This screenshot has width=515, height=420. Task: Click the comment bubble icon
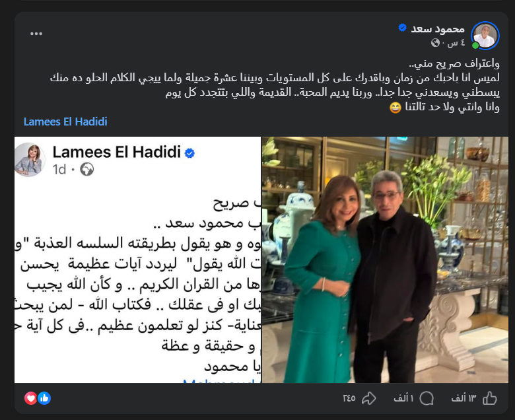click(427, 398)
